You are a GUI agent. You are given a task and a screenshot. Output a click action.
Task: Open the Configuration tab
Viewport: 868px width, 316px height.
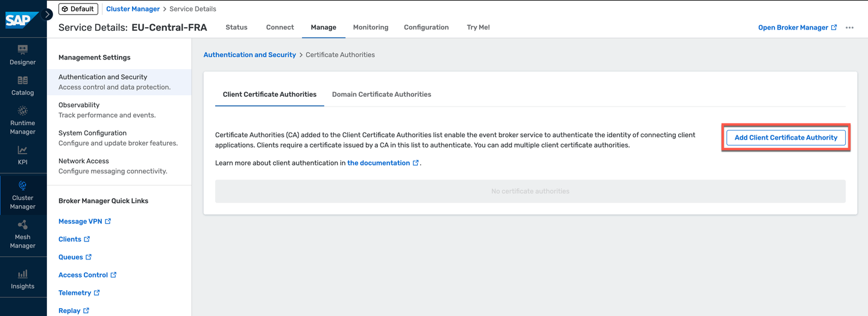(x=426, y=27)
